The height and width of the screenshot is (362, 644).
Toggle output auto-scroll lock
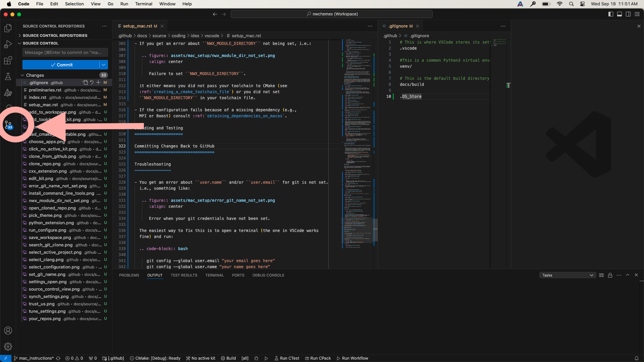[x=610, y=275]
